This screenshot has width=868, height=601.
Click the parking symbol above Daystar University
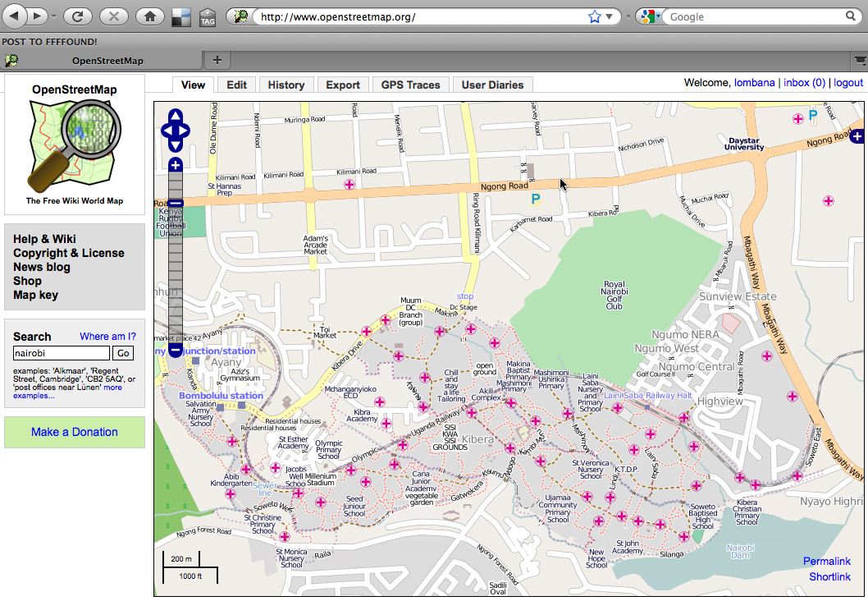813,115
